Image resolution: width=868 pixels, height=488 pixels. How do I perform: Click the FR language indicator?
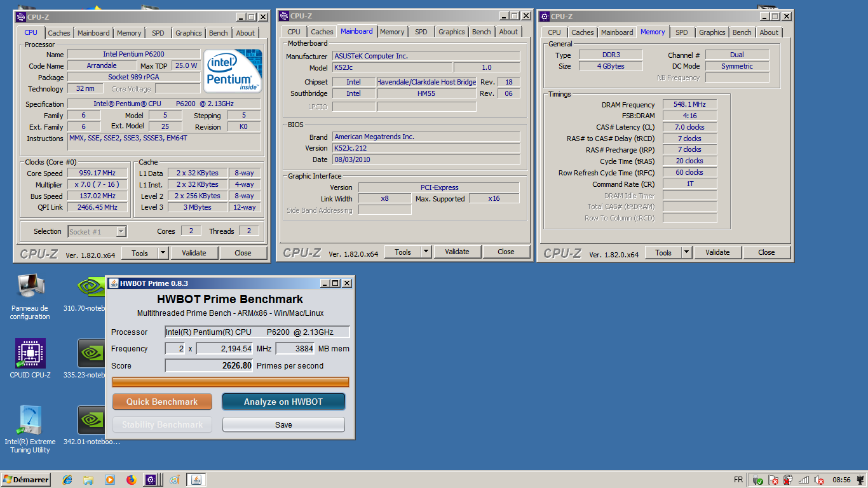pos(738,480)
